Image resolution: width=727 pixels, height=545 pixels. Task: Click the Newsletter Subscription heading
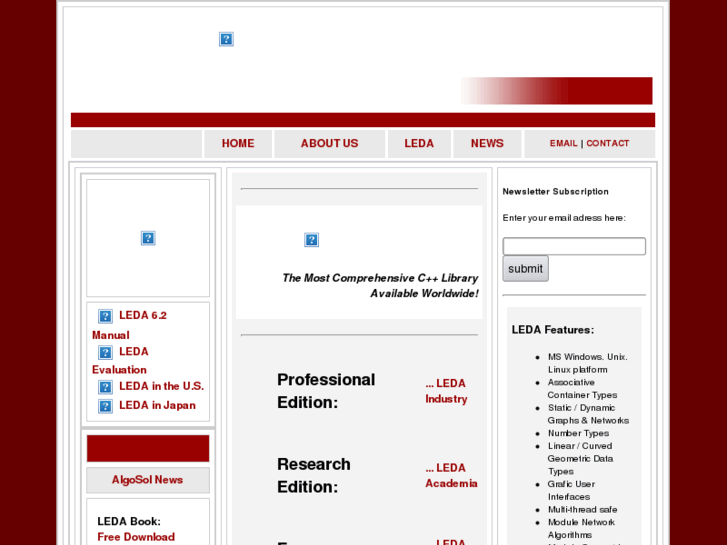[x=555, y=192]
